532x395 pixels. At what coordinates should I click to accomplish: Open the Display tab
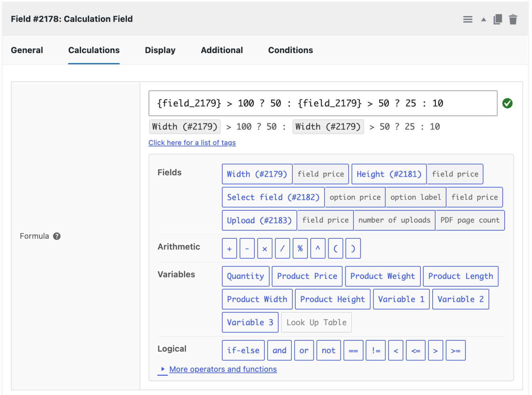coord(160,50)
